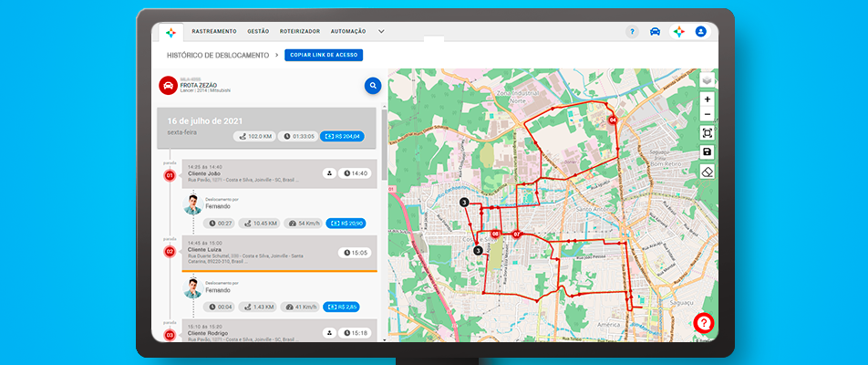Screen dimensions: 868x365
Task: Click the 102.0 KM total distance badge
Action: 254,136
